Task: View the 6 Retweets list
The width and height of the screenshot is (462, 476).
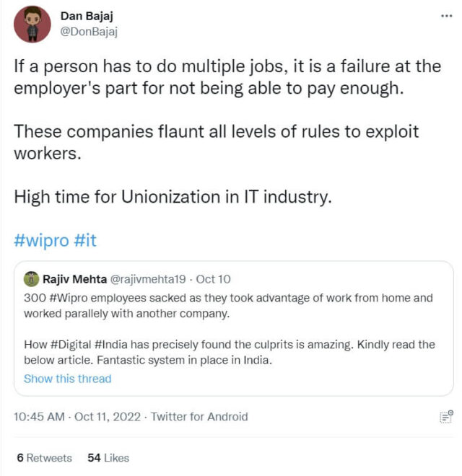Action: pos(44,458)
